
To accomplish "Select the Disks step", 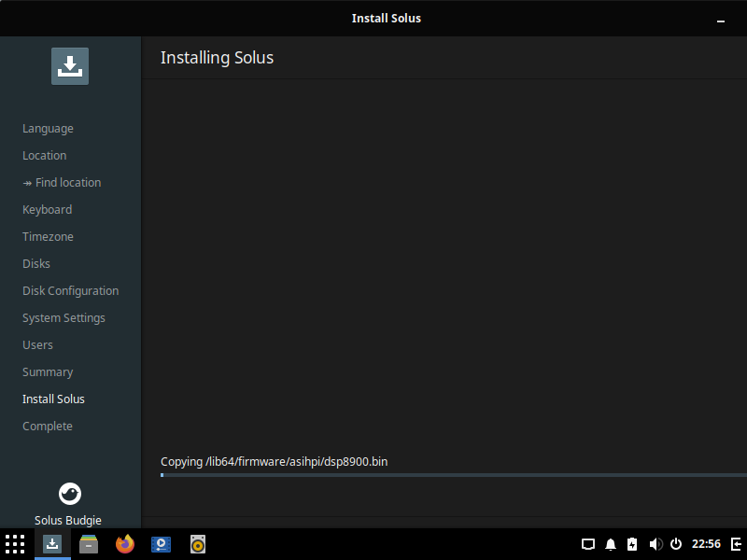I will 36,264.
